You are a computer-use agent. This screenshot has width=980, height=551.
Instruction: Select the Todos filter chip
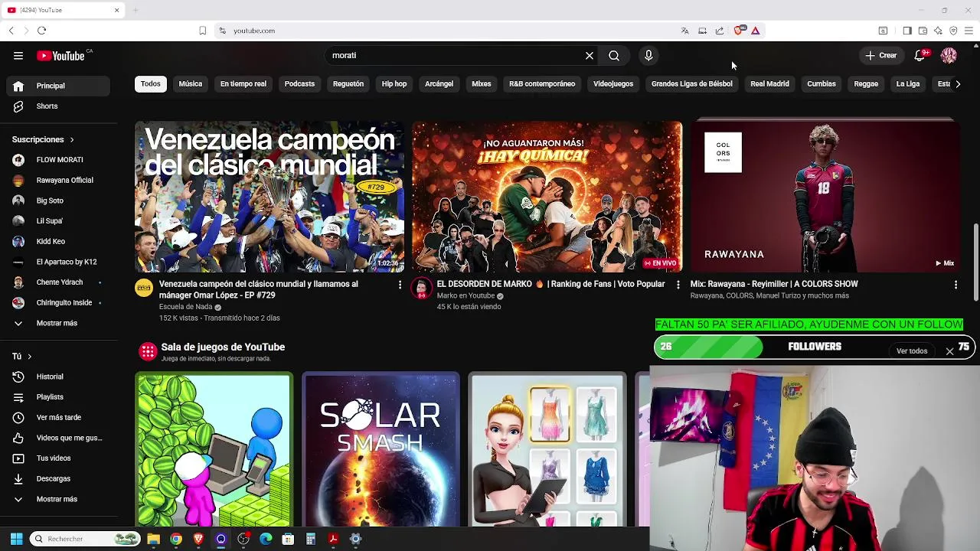151,83
